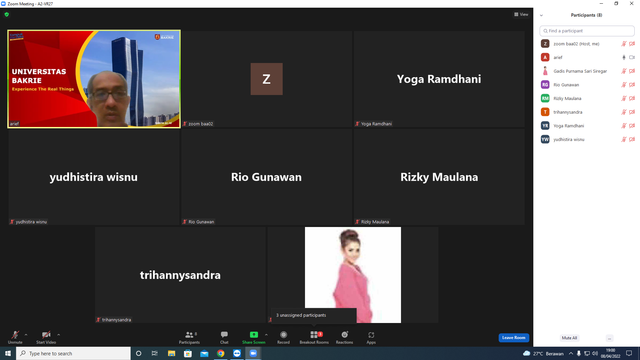
Task: Click the Mute All button
Action: click(569, 338)
